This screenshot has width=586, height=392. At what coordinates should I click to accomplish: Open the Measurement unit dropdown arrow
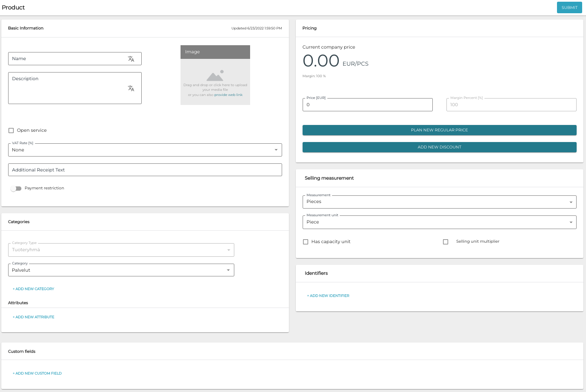[x=571, y=222]
